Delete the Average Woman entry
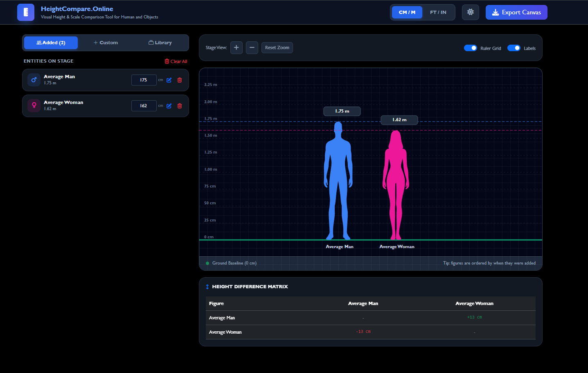This screenshot has width=588, height=373. 180,106
